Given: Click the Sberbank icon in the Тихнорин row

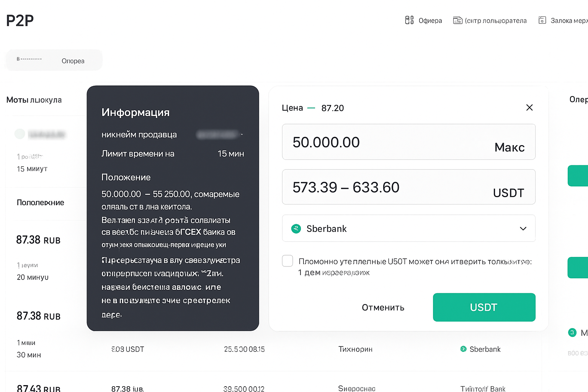Looking at the screenshot, I should [x=463, y=349].
